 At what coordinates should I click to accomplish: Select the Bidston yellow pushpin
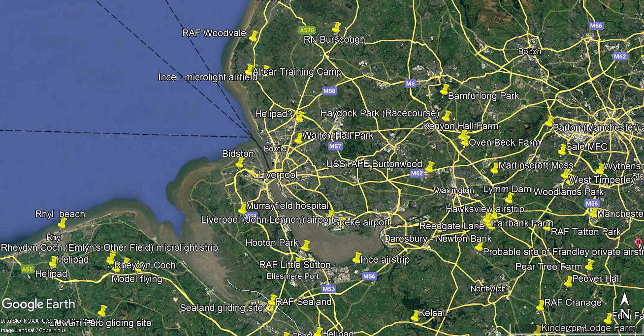[x=240, y=163]
